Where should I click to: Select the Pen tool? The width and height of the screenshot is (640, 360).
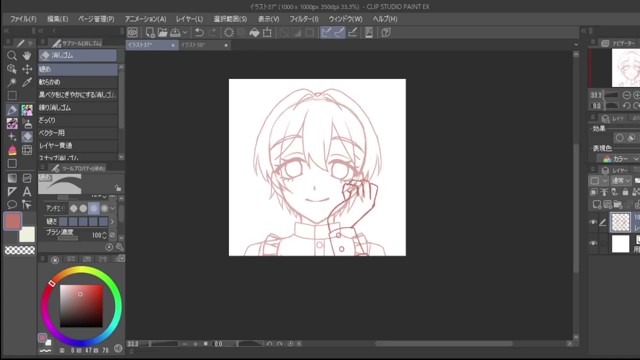pos(12,110)
